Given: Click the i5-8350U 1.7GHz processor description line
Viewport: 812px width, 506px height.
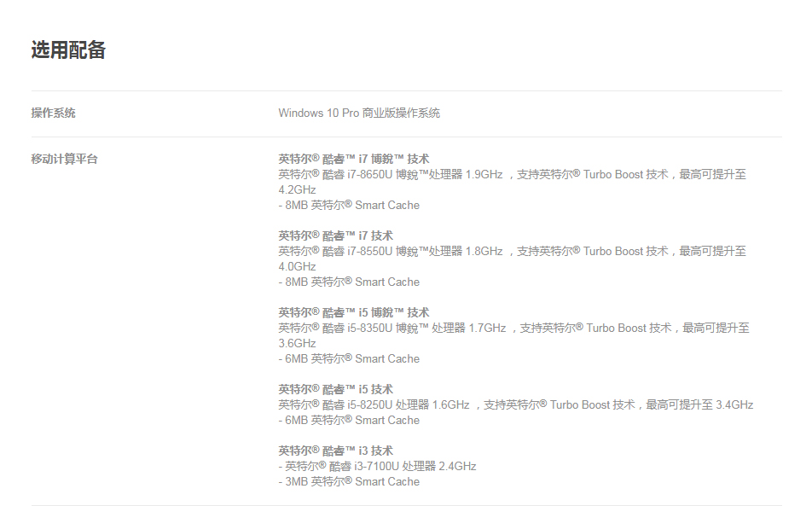Looking at the screenshot, I should click(x=513, y=328).
